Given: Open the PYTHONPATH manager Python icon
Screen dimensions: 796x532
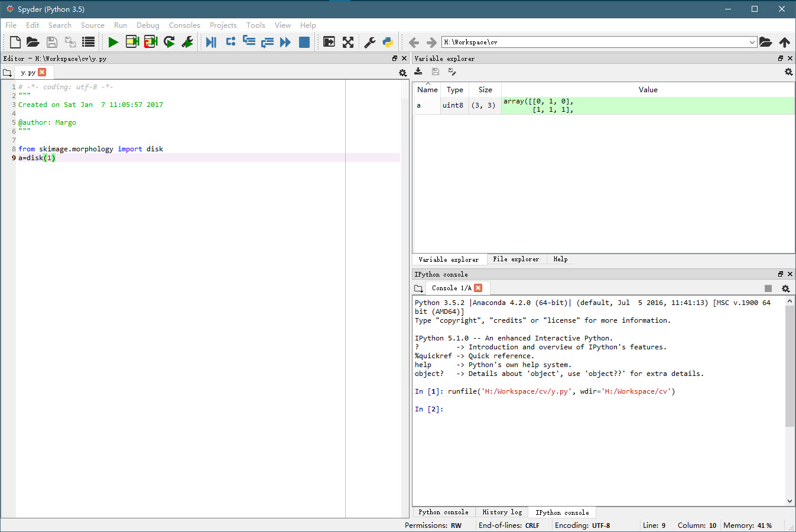Looking at the screenshot, I should 388,42.
